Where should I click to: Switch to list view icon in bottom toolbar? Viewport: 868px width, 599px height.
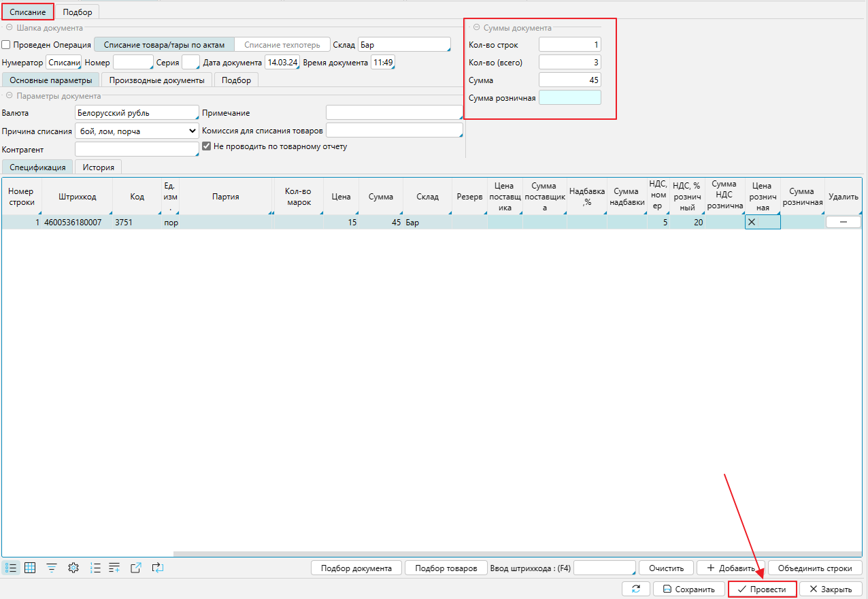click(11, 568)
